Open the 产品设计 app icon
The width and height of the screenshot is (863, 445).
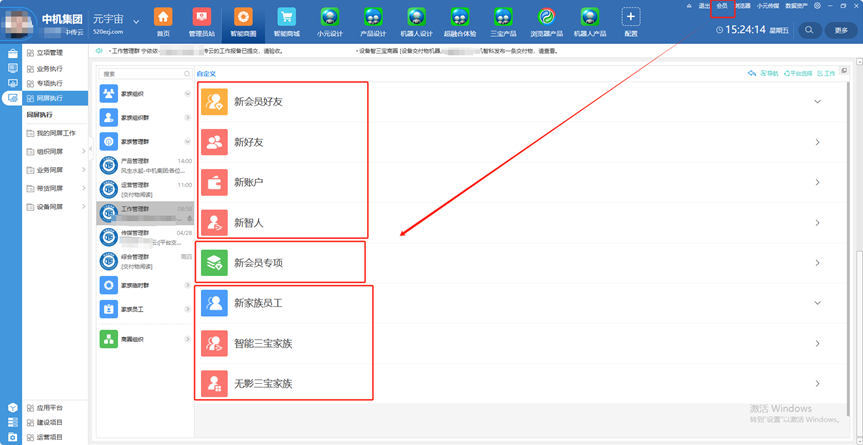tap(373, 17)
